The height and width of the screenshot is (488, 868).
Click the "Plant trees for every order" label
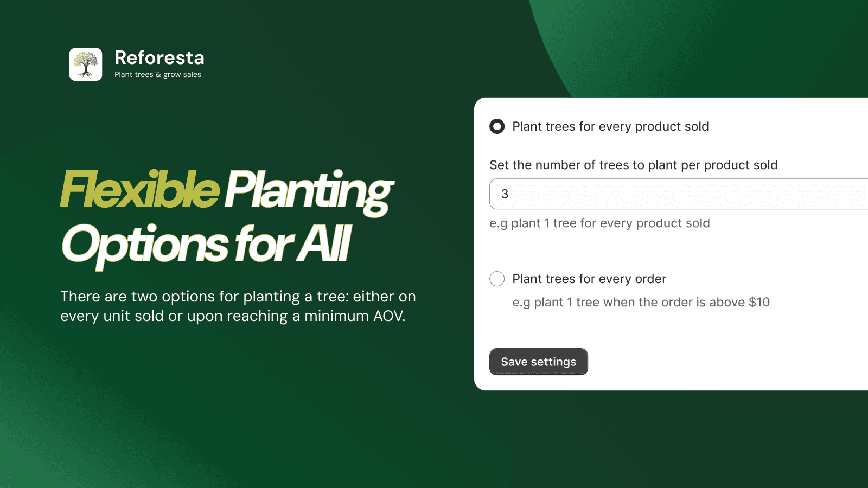589,279
